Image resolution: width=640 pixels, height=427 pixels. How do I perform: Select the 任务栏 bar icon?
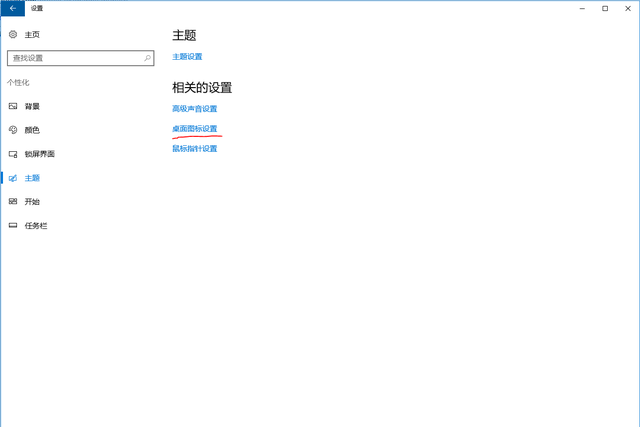point(13,225)
